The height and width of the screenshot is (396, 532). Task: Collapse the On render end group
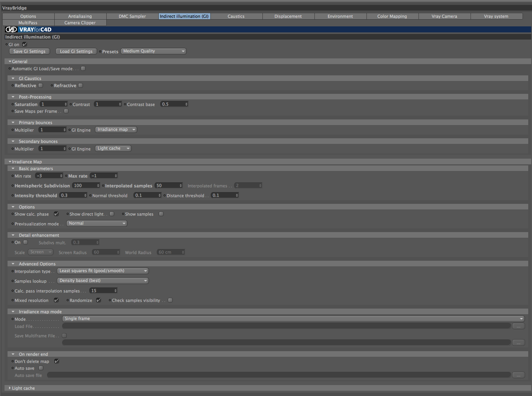(13, 354)
